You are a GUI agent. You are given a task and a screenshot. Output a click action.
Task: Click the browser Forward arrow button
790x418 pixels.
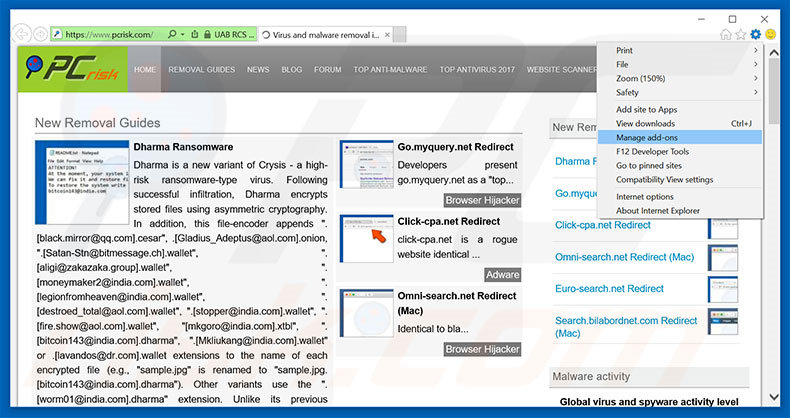pos(40,34)
